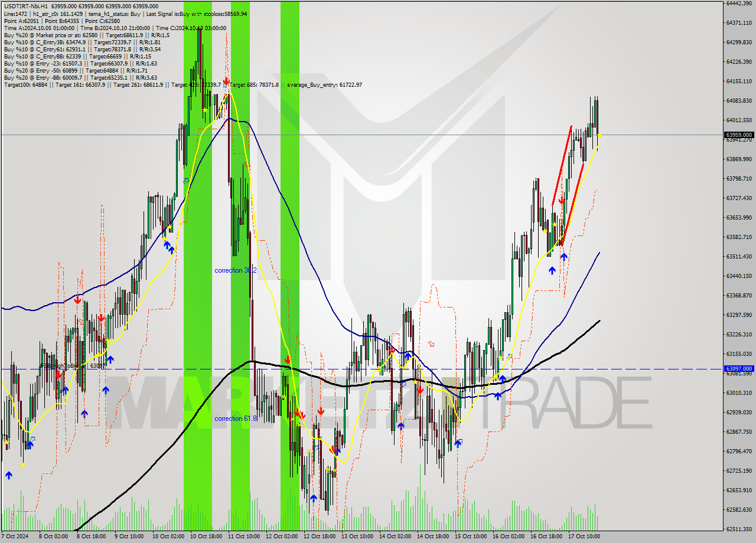
Task: Click the '14 Oct 18:00' time axis label
Action: (432, 537)
